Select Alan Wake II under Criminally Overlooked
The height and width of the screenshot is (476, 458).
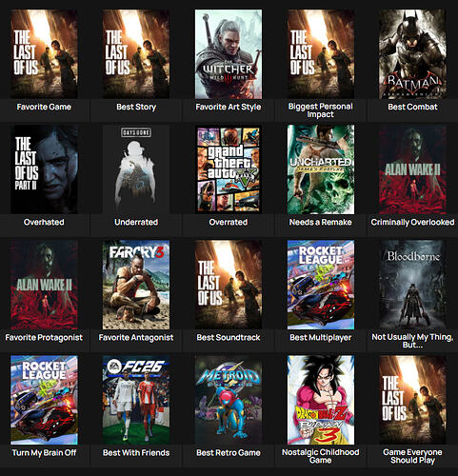(412, 169)
